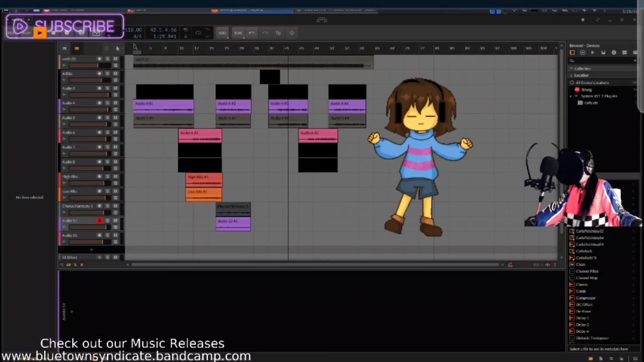Solo the High Alto track
This screenshot has width=644, height=362.
click(107, 176)
